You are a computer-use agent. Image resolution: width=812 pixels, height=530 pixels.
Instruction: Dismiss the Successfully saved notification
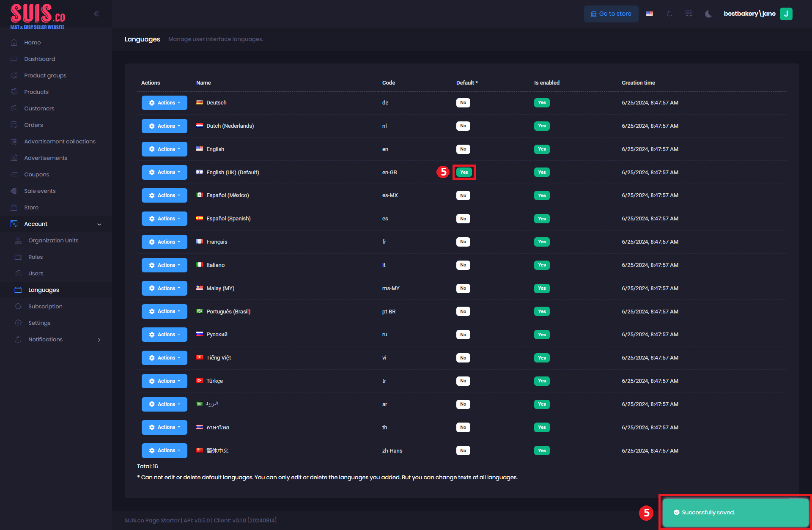point(735,512)
